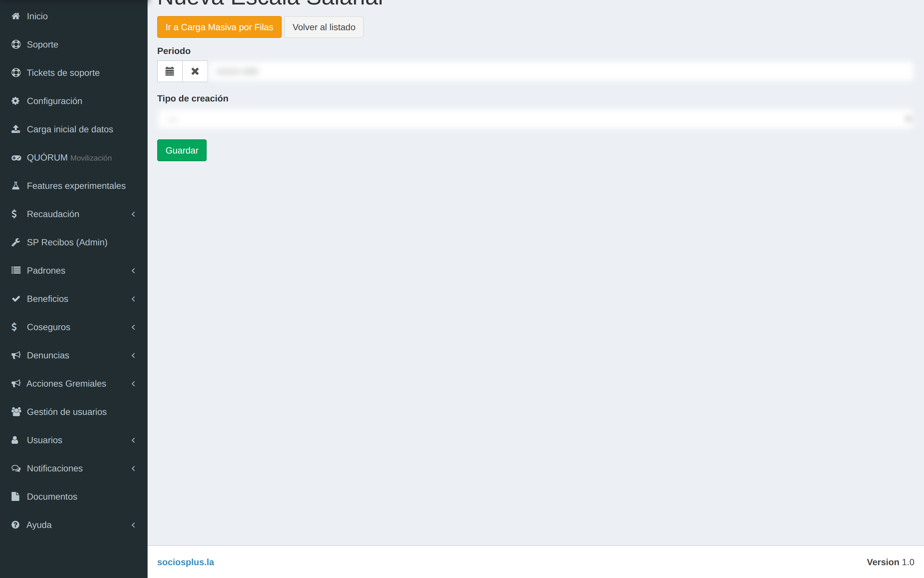This screenshot has width=924, height=578.
Task: Expand the Beneficios submenu chevron
Action: (x=133, y=299)
